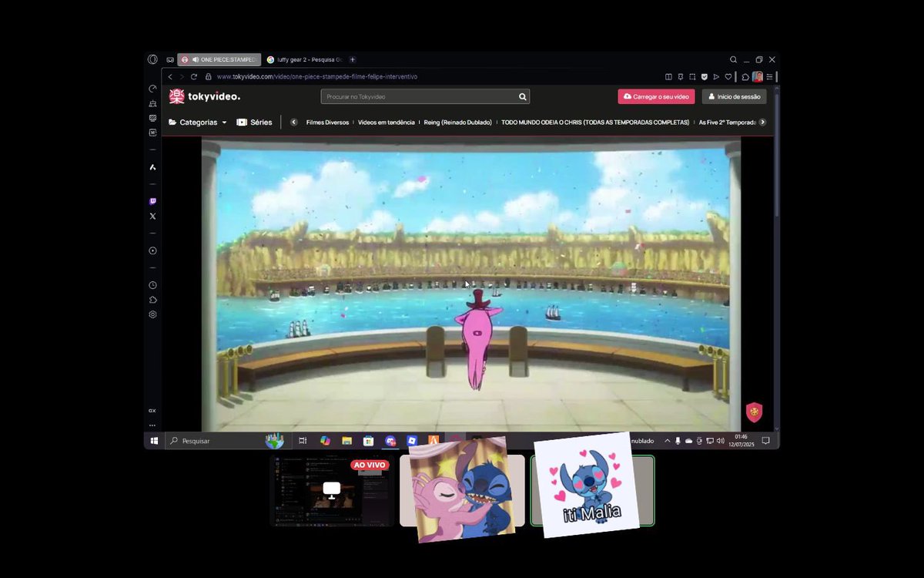Open the Séries section
Image resolution: width=924 pixels, height=578 pixels.
(x=254, y=122)
